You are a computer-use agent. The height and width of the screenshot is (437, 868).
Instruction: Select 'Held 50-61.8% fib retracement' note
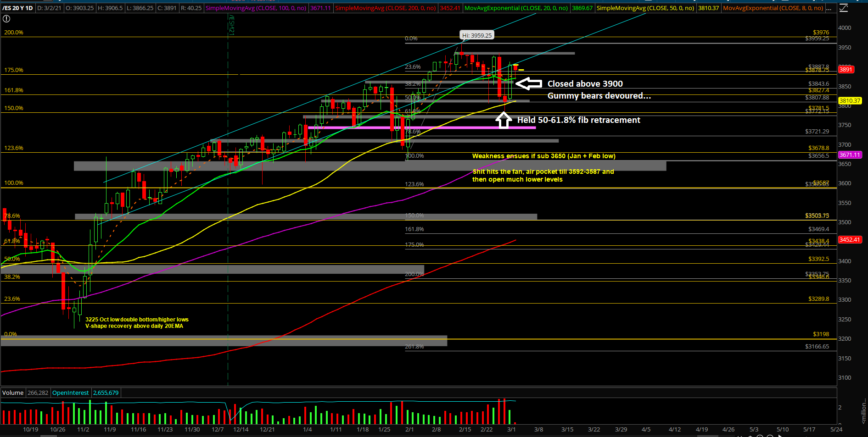click(579, 120)
